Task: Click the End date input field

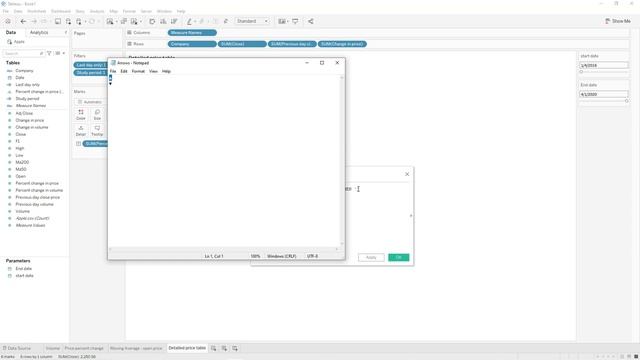Action: [x=604, y=94]
